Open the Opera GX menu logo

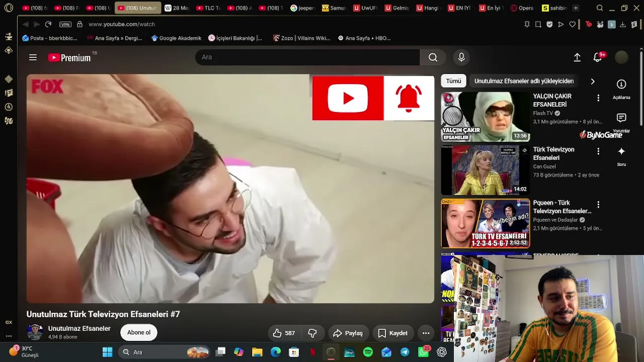pyautogui.click(x=9, y=8)
